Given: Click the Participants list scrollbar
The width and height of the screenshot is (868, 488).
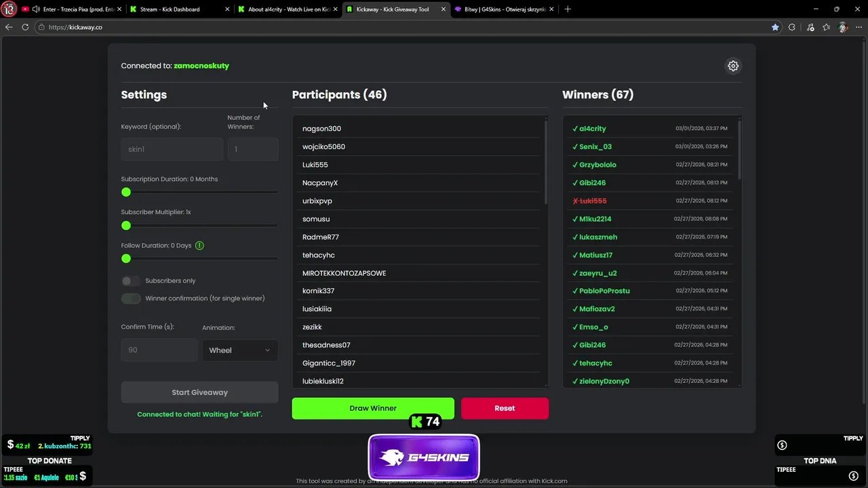Looking at the screenshot, I should 546,163.
